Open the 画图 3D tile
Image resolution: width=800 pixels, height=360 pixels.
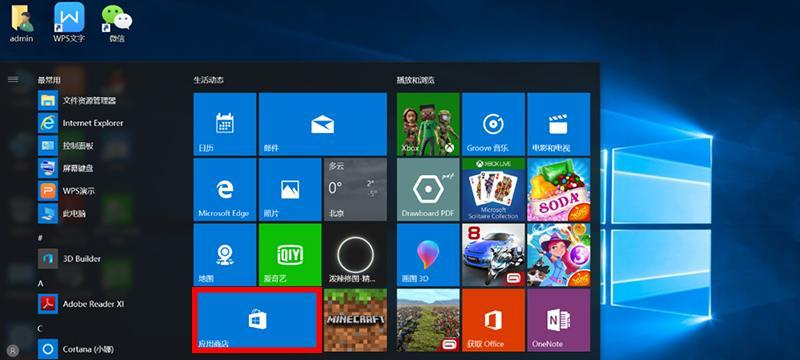point(428,254)
